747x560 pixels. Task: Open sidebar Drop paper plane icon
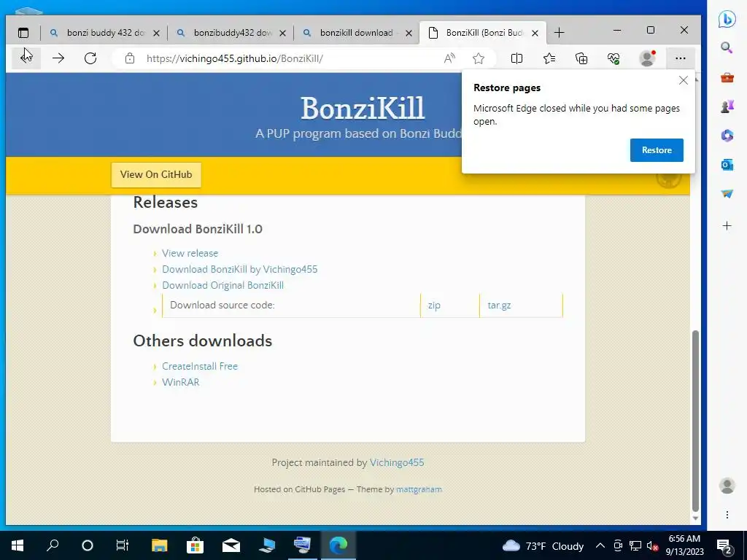coord(727,194)
